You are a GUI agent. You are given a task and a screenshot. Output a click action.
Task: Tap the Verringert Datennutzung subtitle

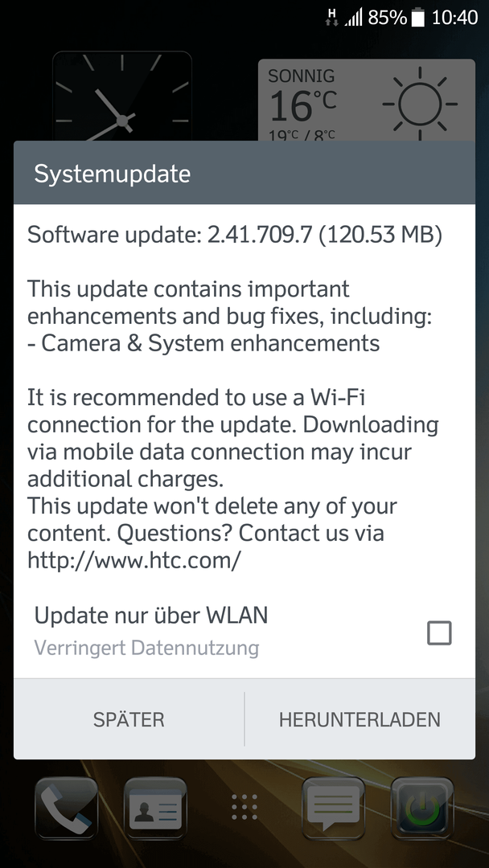146,648
